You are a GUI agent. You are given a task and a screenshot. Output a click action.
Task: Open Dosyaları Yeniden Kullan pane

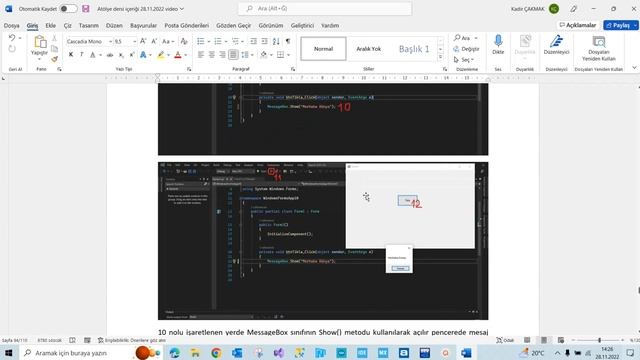click(599, 48)
